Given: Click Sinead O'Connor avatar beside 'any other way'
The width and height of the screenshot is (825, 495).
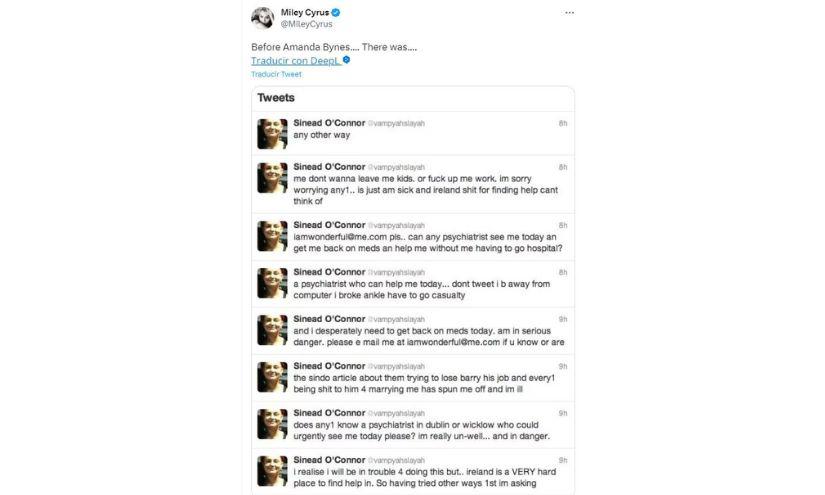Looking at the screenshot, I should [x=272, y=134].
